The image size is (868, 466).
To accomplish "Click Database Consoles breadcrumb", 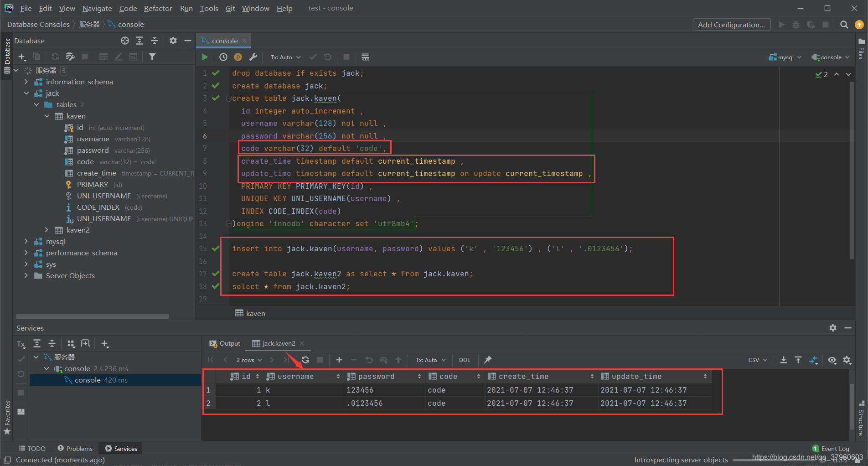I will coord(38,24).
